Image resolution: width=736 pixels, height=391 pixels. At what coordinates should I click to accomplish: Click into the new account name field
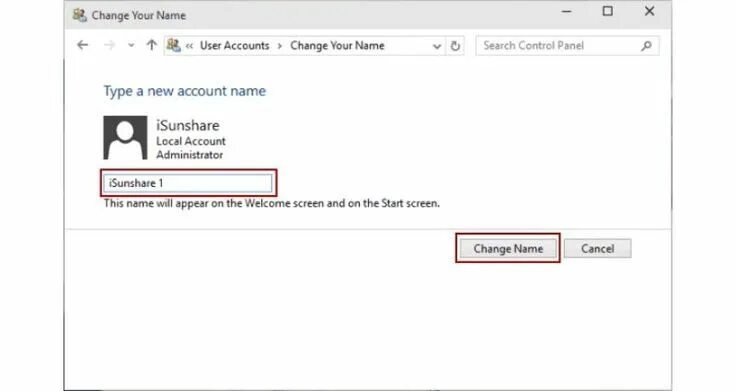(188, 183)
